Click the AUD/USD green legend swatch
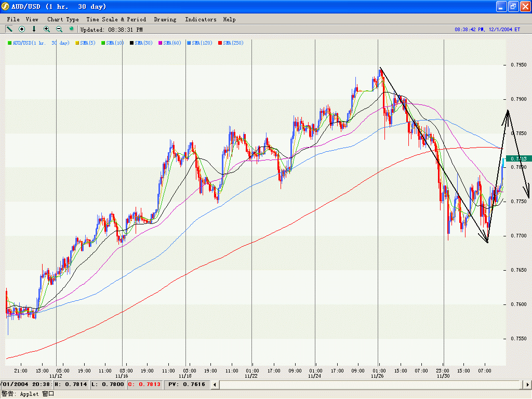Image resolution: width=532 pixels, height=399 pixels. [x=9, y=43]
